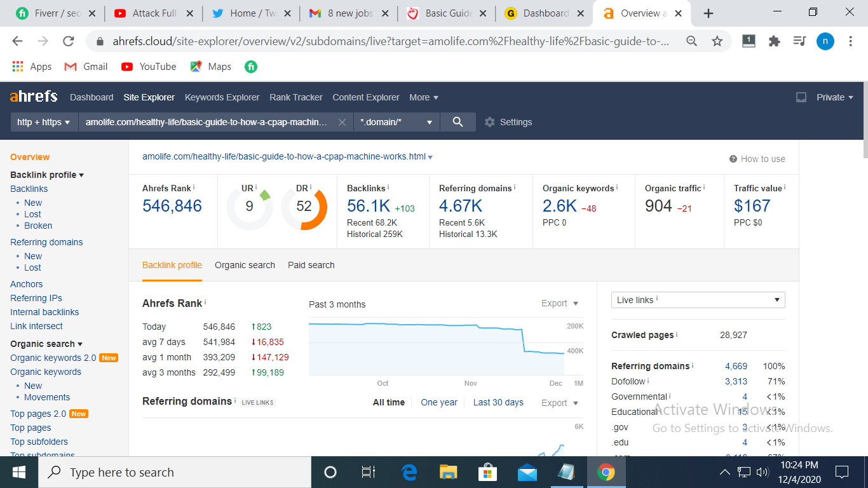
Task: Click the Private workspace monitor icon
Action: 801,97
